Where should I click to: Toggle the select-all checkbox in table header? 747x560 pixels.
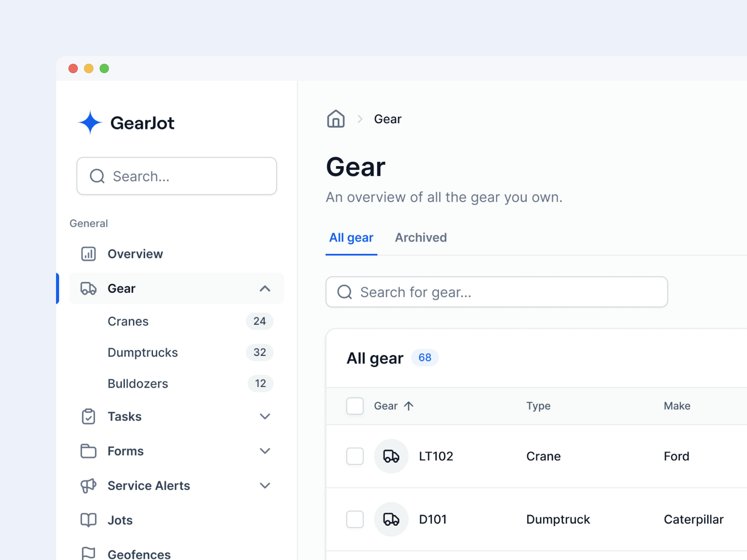[355, 406]
